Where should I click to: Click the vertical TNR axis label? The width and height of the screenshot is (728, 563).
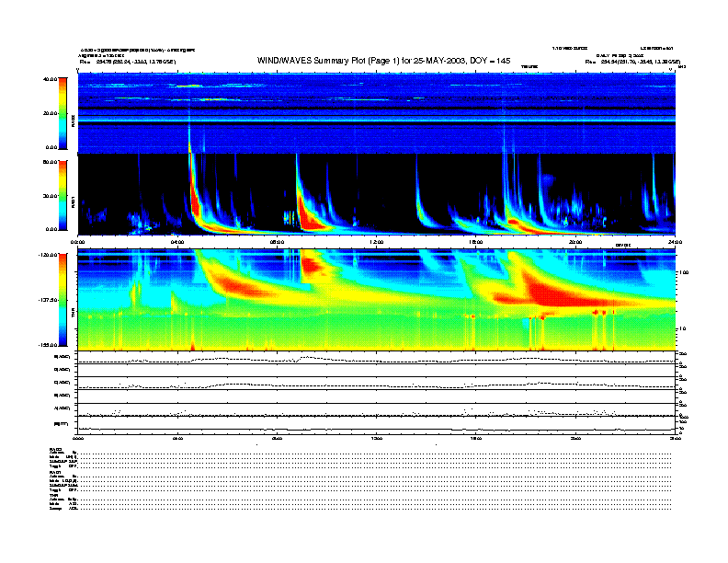(73, 314)
